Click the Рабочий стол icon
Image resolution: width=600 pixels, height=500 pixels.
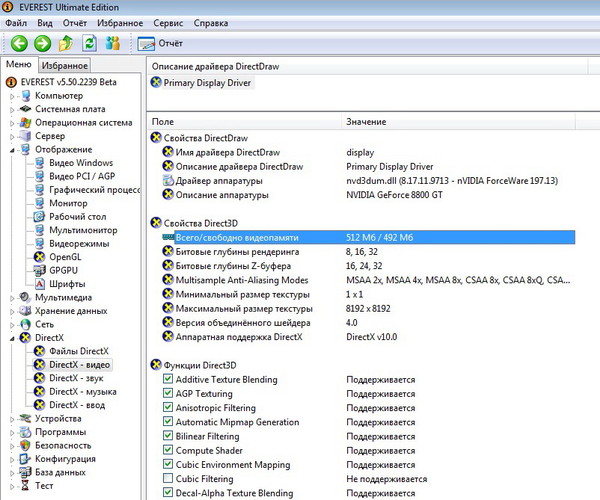39,217
